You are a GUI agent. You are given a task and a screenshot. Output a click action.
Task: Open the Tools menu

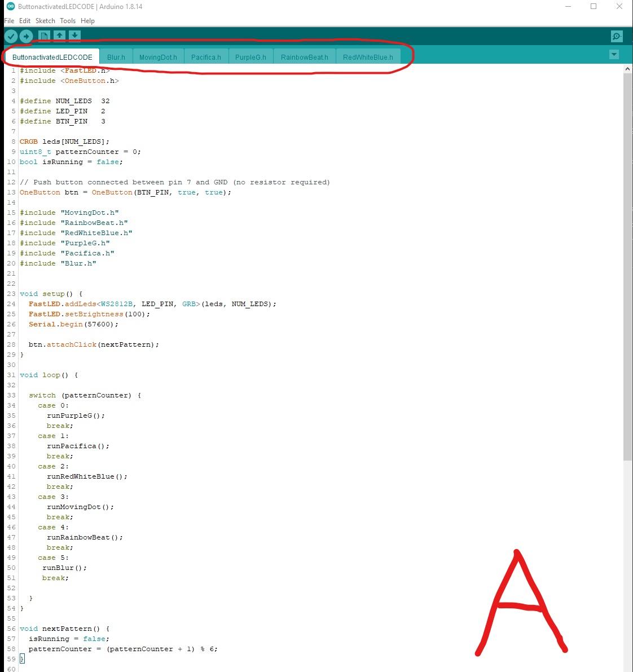pyautogui.click(x=68, y=20)
